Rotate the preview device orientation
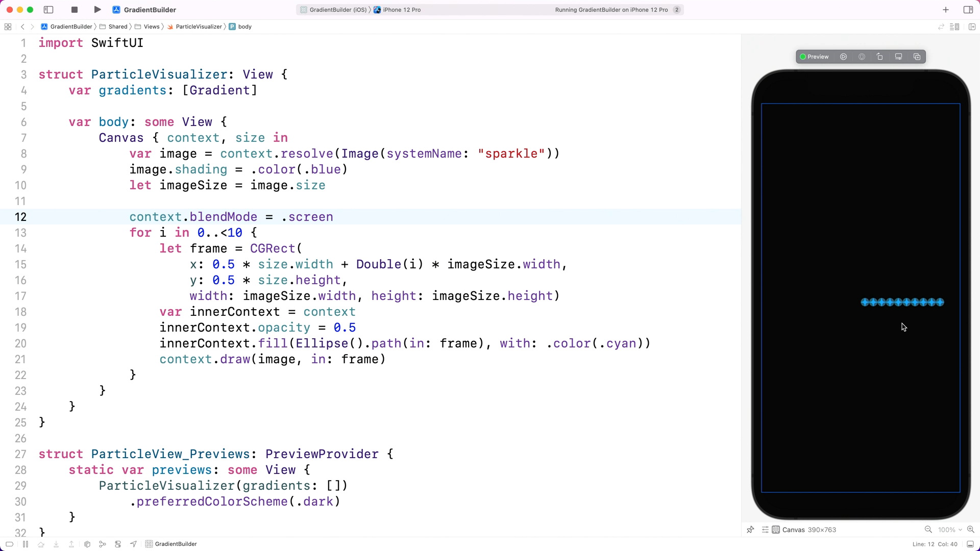This screenshot has height=551, width=980. click(880, 57)
